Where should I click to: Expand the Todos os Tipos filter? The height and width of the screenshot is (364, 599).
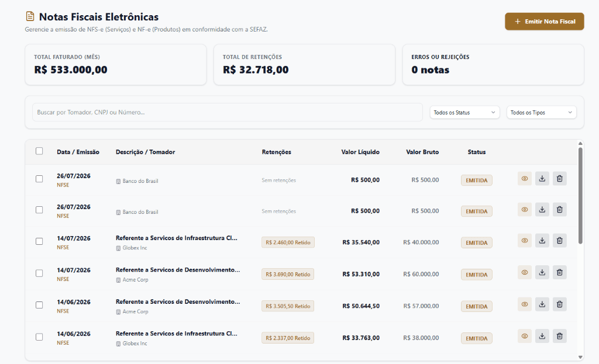click(541, 113)
